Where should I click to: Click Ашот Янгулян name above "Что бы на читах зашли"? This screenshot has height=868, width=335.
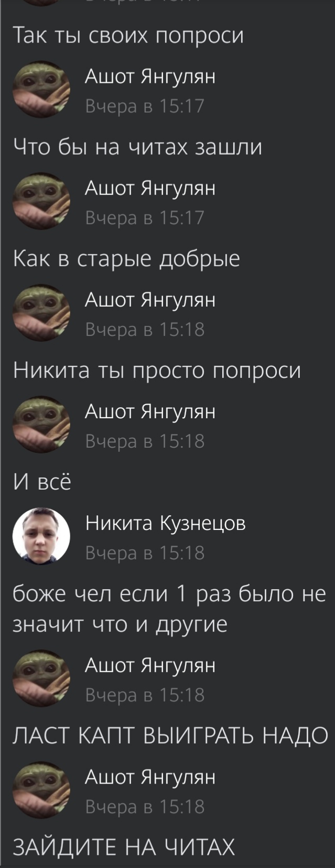(x=150, y=77)
